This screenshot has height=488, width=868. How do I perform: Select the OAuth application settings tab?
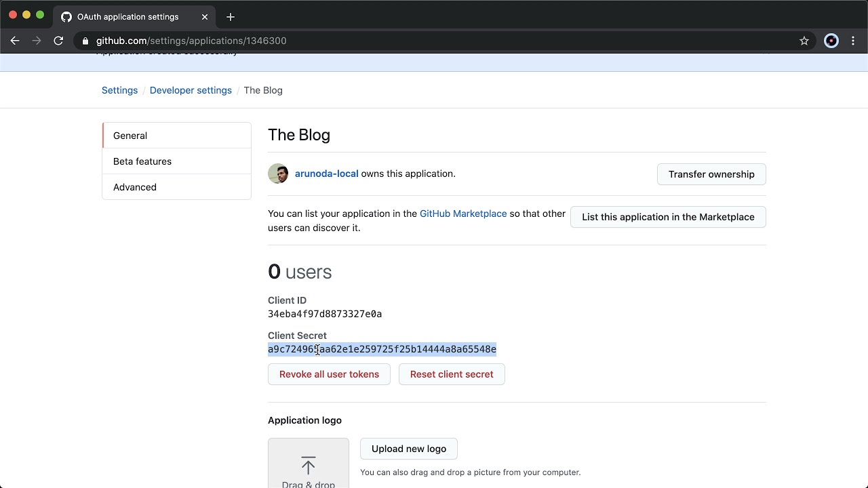(134, 17)
